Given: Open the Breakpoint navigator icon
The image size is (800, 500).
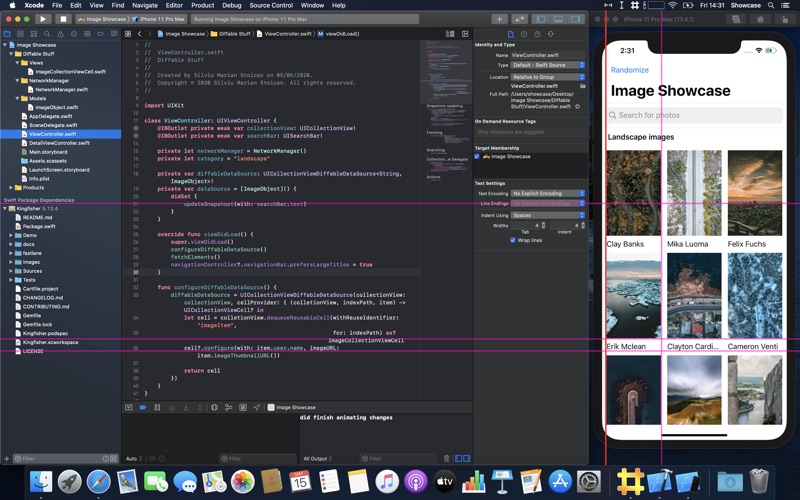Looking at the screenshot, I should [100, 34].
